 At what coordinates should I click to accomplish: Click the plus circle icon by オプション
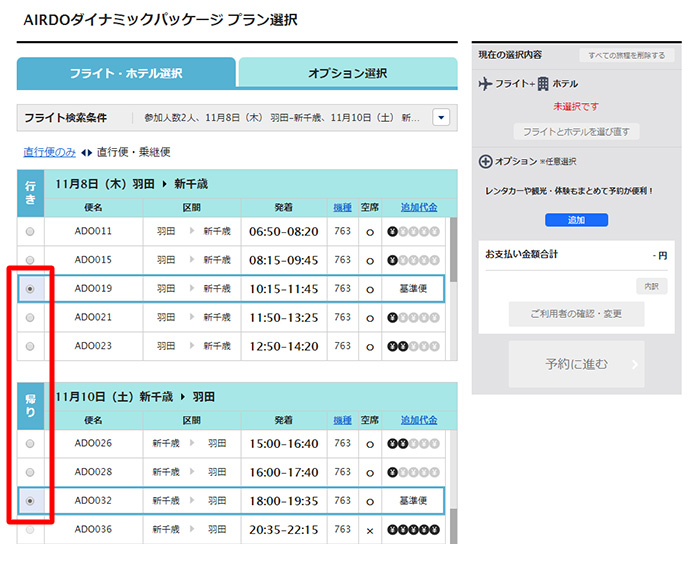(x=485, y=162)
